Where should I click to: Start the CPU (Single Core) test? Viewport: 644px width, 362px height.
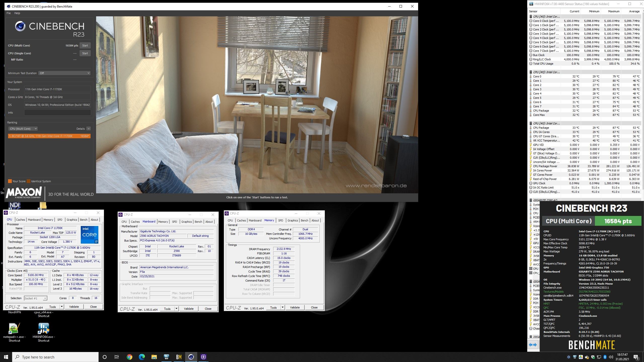[85, 53]
